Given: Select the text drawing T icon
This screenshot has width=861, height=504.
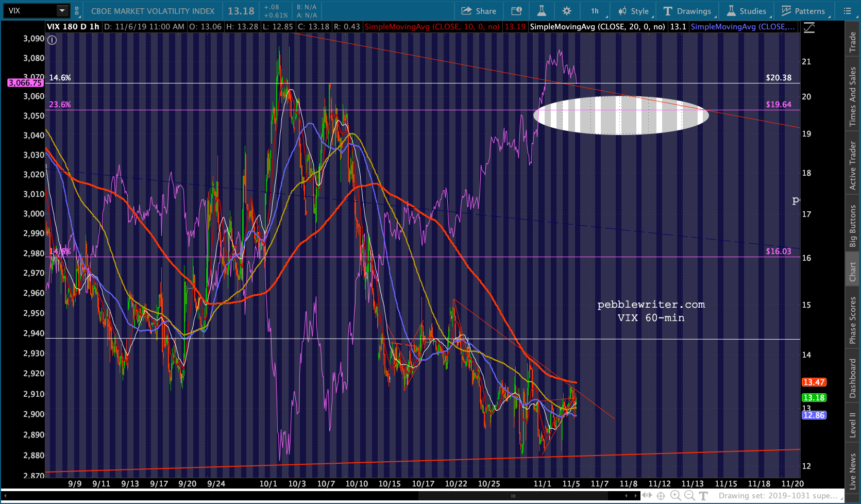Looking at the screenshot, I should click(704, 496).
